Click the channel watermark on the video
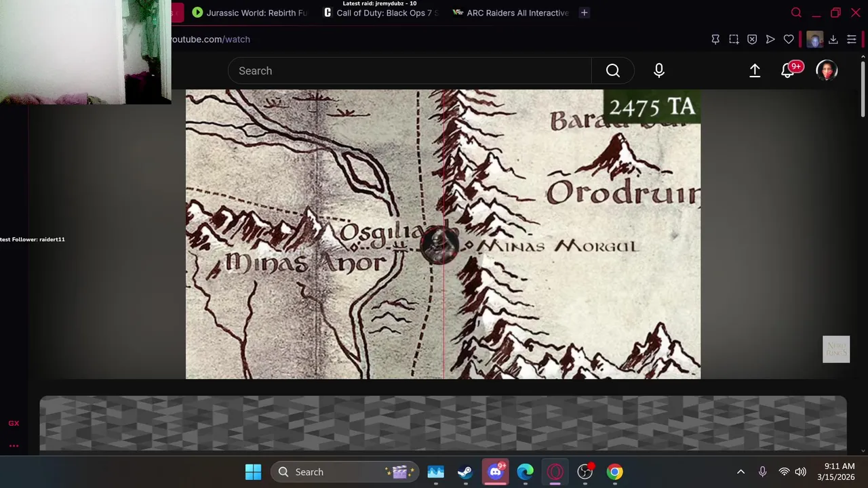868x488 pixels. (836, 349)
